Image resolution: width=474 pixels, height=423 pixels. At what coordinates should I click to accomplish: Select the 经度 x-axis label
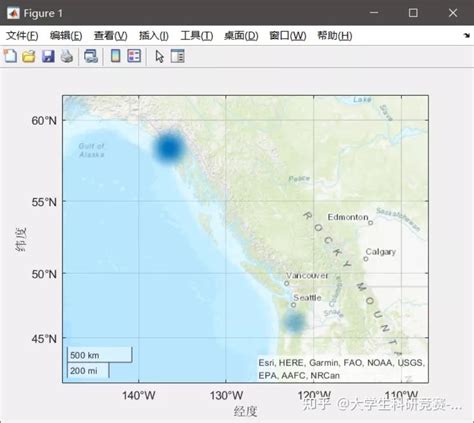click(x=245, y=412)
